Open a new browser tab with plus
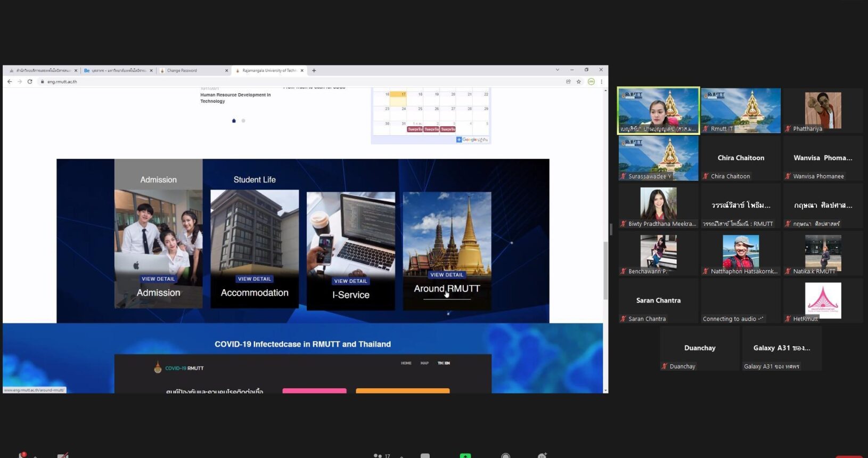The image size is (868, 458). click(314, 70)
